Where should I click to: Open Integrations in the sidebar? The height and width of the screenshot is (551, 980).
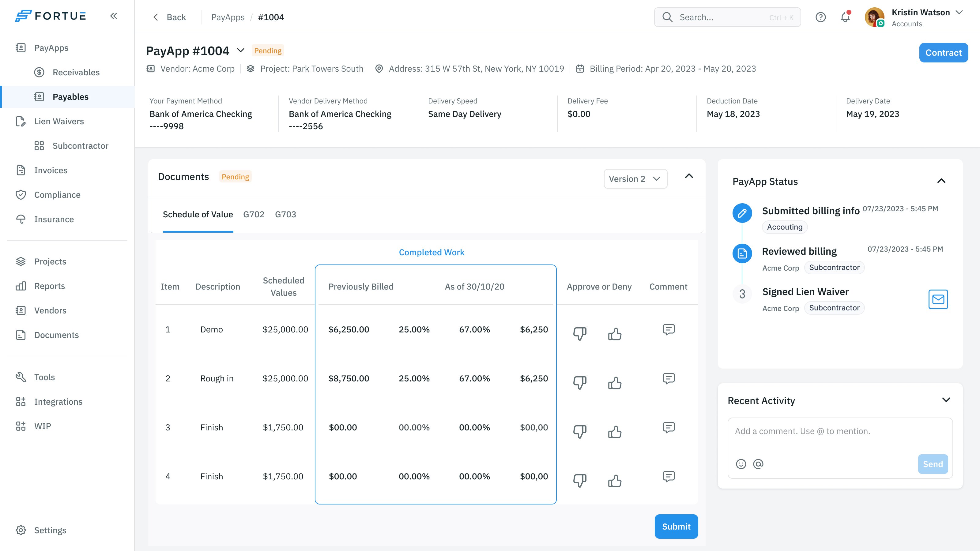coord(58,402)
